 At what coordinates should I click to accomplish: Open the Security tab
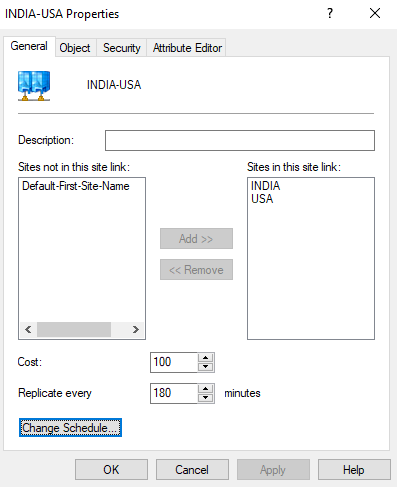tap(122, 48)
